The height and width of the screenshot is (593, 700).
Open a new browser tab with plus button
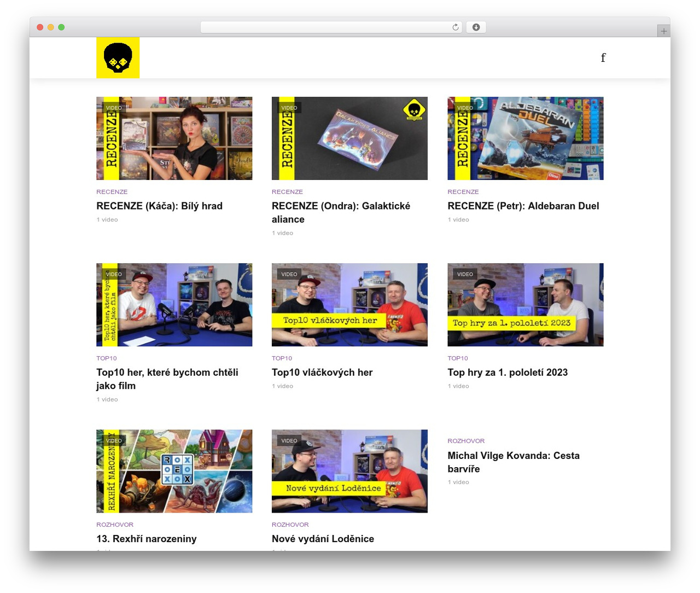coord(663,31)
